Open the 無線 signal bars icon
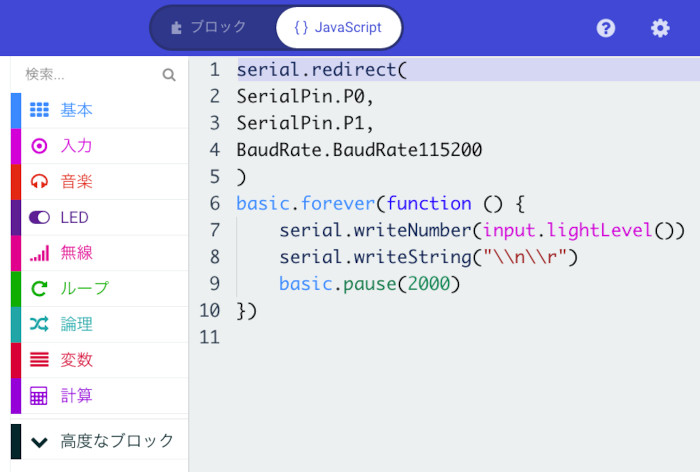 point(39,253)
